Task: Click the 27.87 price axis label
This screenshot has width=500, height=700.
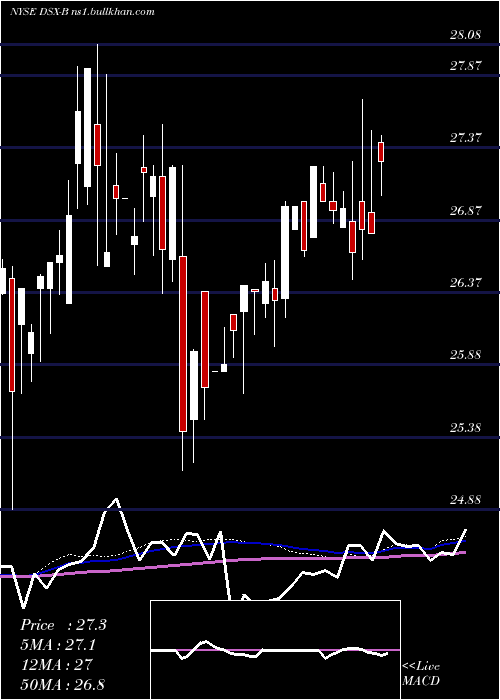Action: (x=466, y=66)
